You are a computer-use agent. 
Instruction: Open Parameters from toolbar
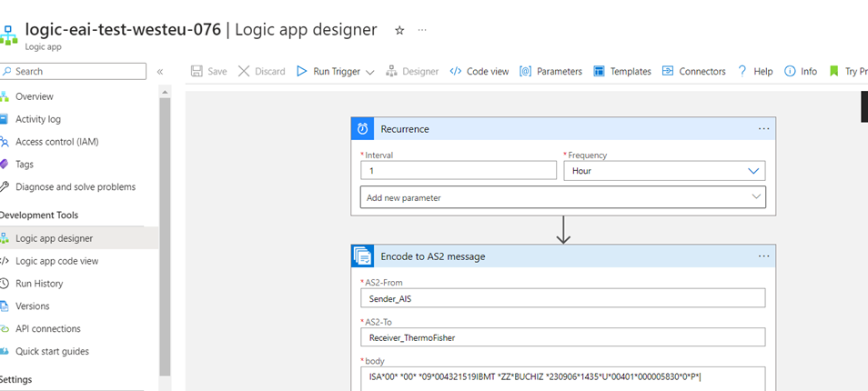coord(550,71)
